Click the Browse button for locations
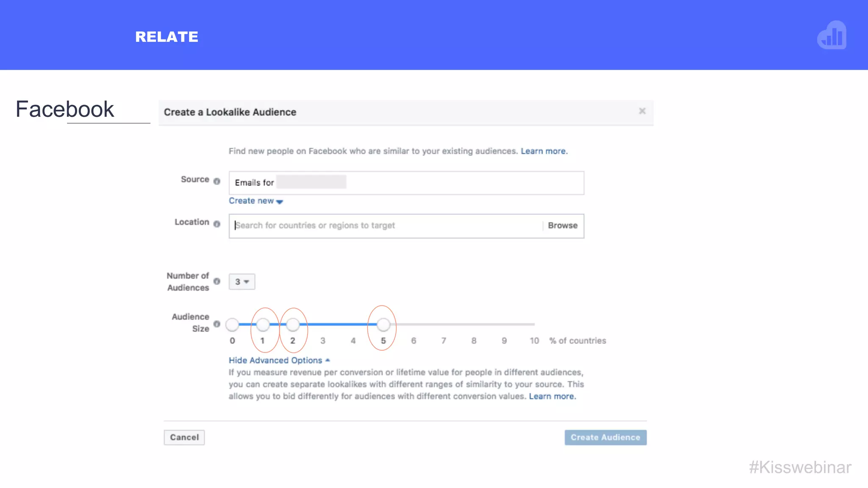 tap(562, 226)
